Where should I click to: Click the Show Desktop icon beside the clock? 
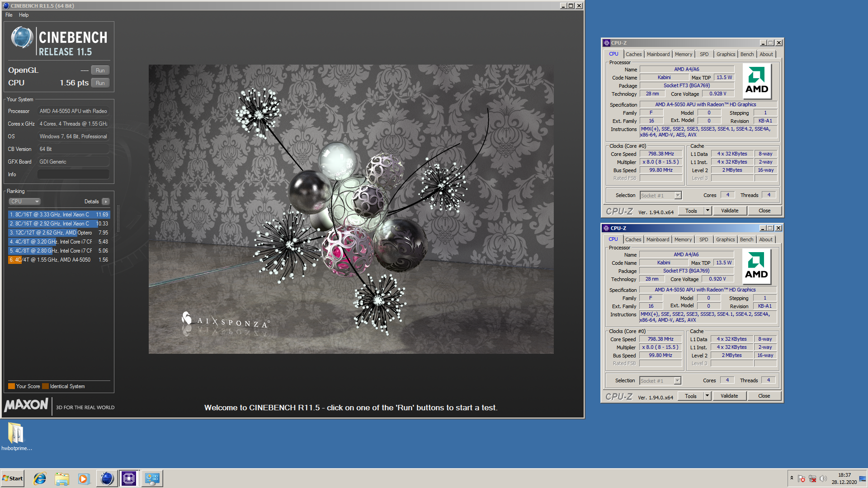click(863, 479)
